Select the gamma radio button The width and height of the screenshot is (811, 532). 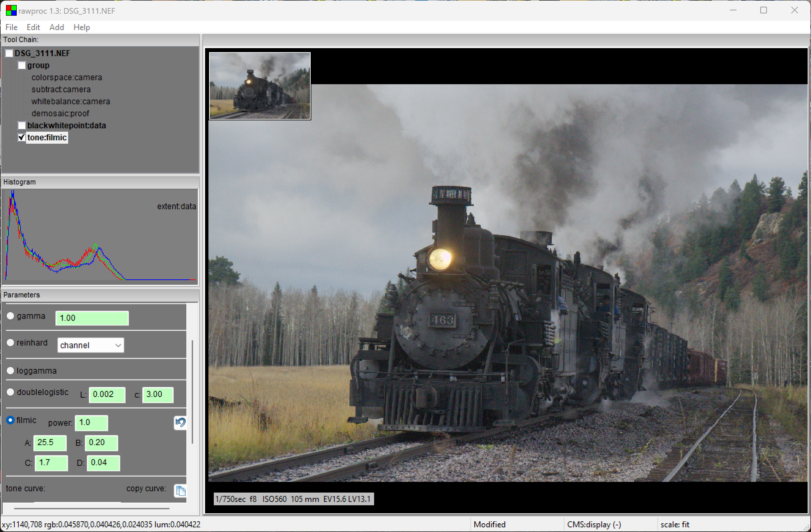click(11, 316)
